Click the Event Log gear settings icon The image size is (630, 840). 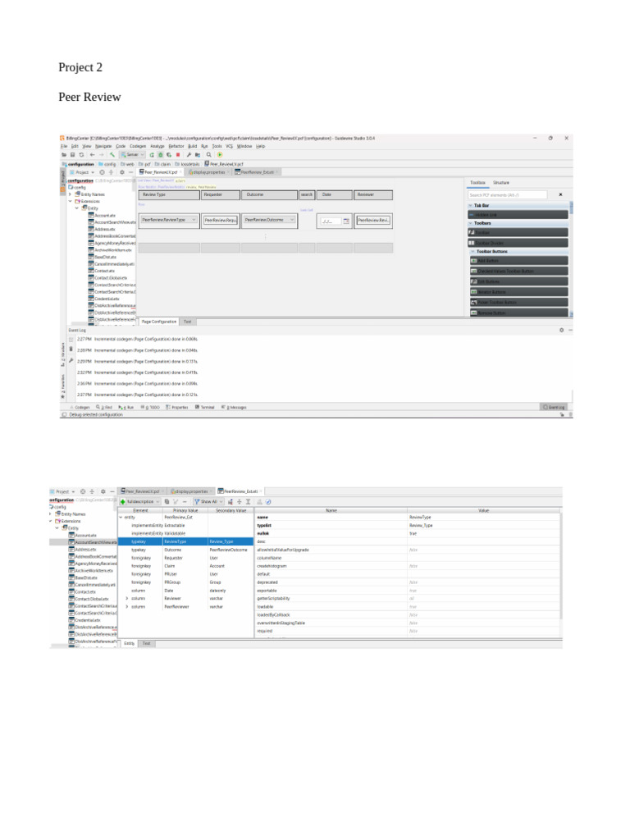click(561, 330)
